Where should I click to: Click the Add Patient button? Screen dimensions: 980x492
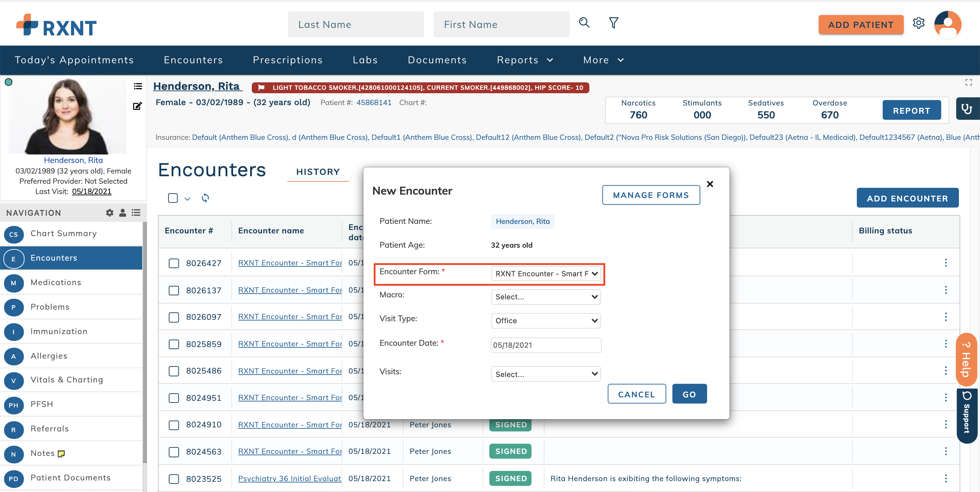(x=861, y=25)
